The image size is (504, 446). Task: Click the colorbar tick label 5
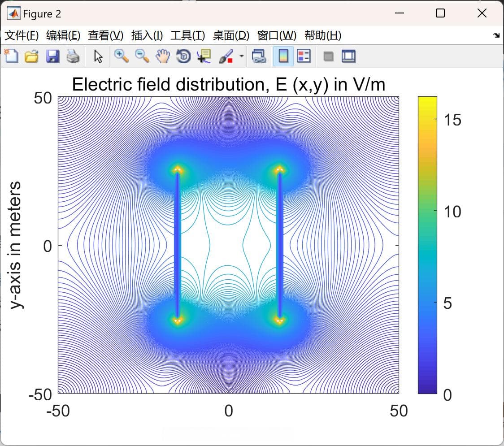pos(448,303)
